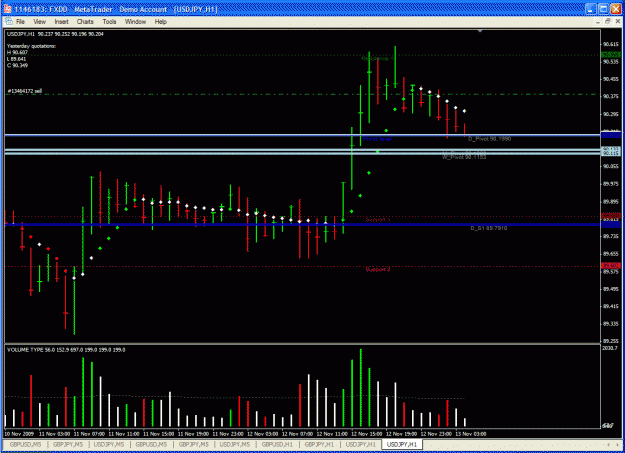
Task: Click the MetaTrader application icon in title bar
Action: (7, 9)
